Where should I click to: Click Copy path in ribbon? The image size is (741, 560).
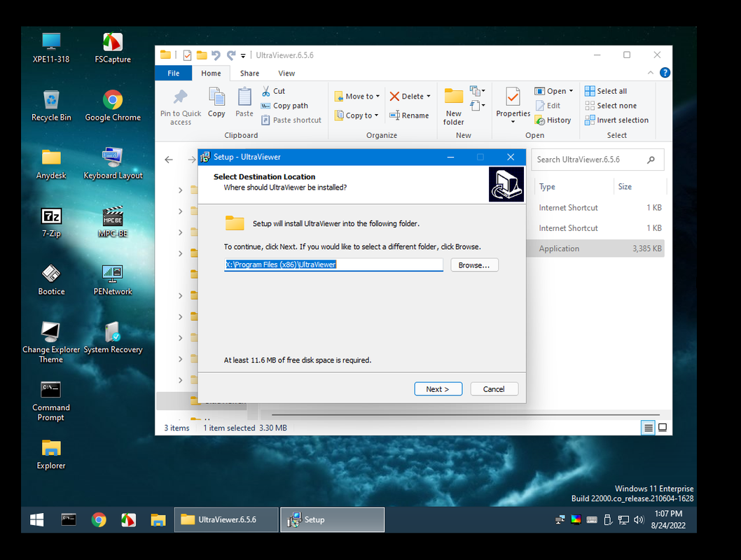[284, 106]
